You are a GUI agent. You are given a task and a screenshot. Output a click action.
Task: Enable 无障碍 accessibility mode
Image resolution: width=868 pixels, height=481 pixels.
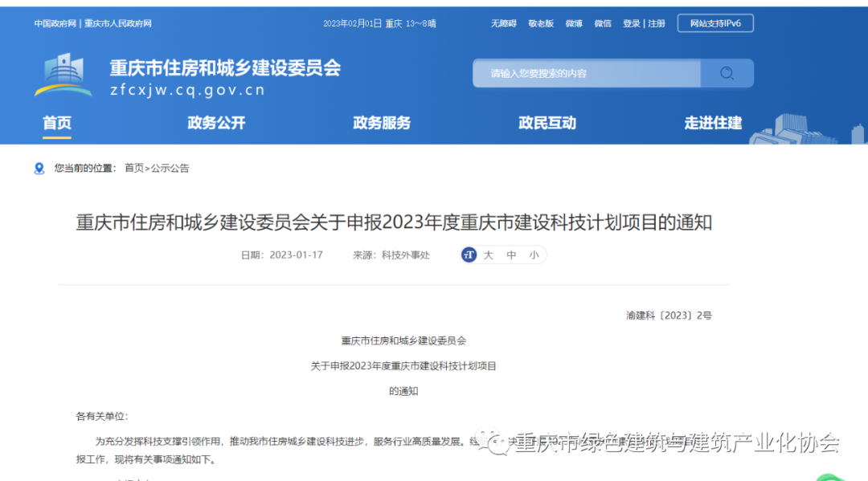(504, 23)
